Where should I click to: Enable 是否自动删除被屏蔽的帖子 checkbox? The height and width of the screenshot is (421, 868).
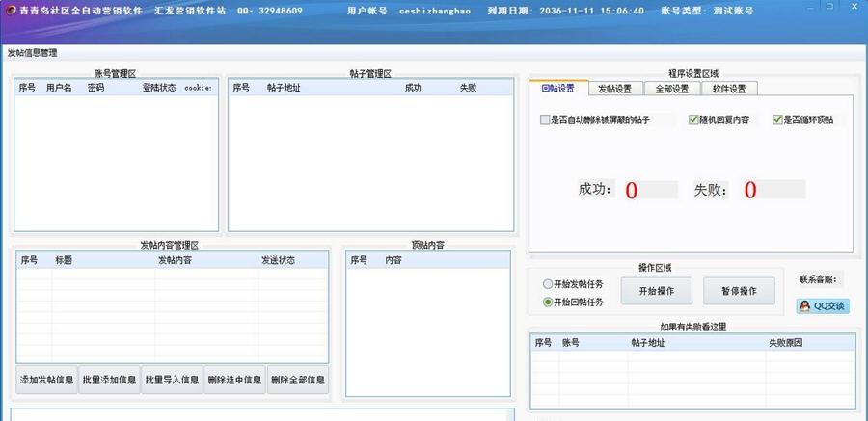coord(545,120)
